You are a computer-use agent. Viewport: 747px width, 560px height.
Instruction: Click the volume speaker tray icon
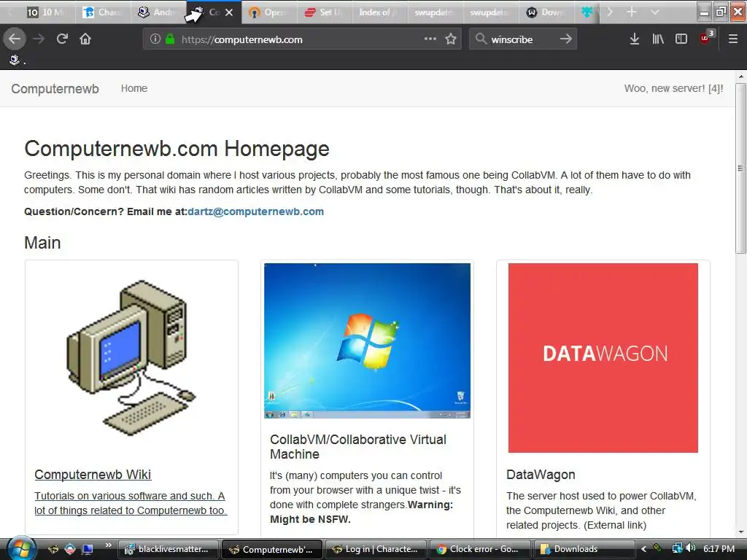click(x=691, y=548)
